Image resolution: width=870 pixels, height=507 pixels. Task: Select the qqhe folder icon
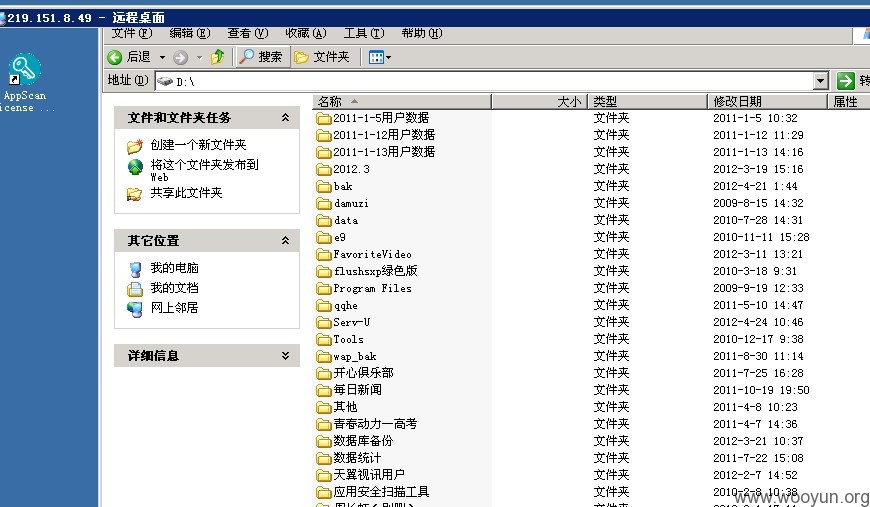[x=323, y=306]
